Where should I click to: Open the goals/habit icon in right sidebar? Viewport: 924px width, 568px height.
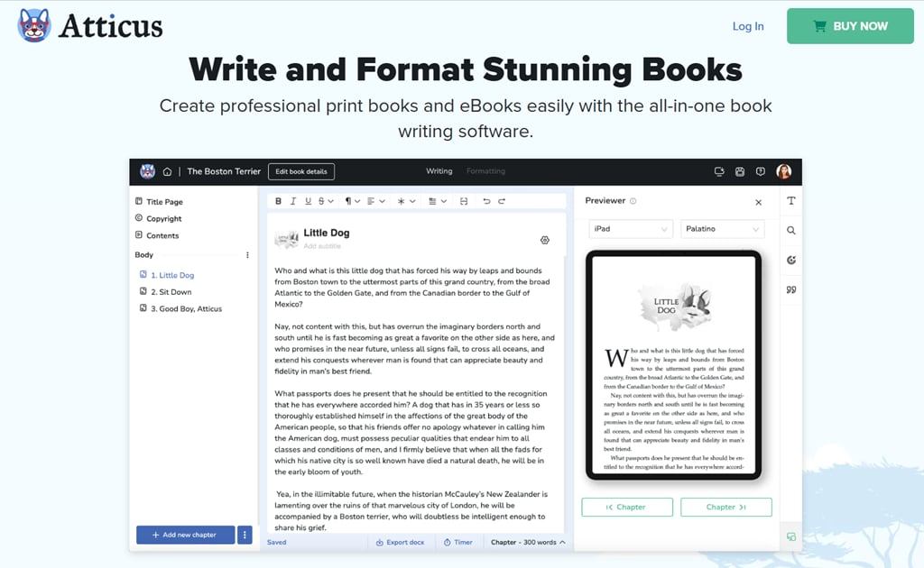[x=790, y=261]
